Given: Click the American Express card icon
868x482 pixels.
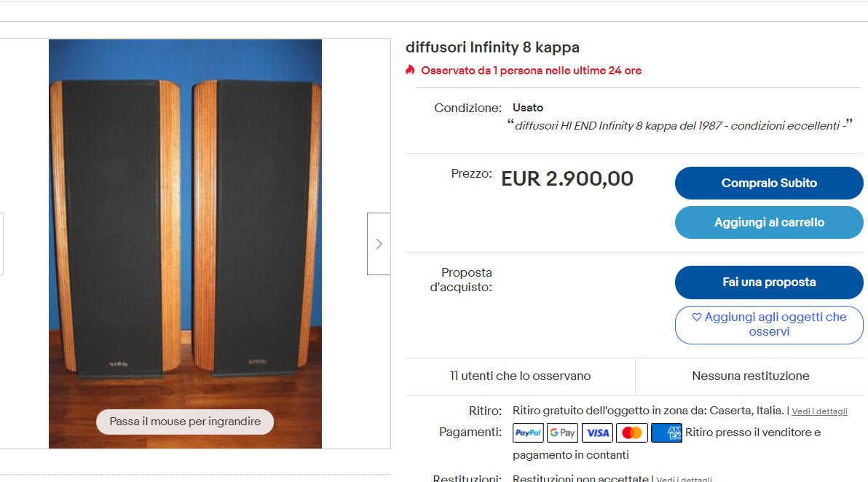Looking at the screenshot, I should [666, 432].
